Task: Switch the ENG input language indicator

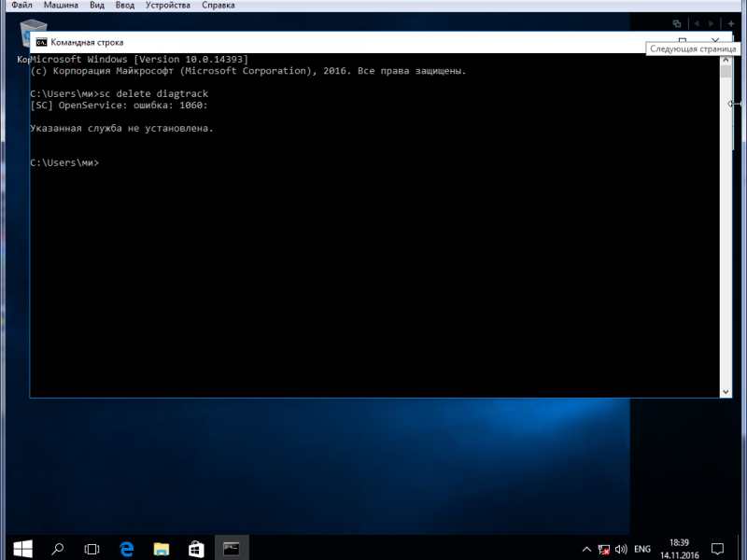Action: pyautogui.click(x=642, y=550)
